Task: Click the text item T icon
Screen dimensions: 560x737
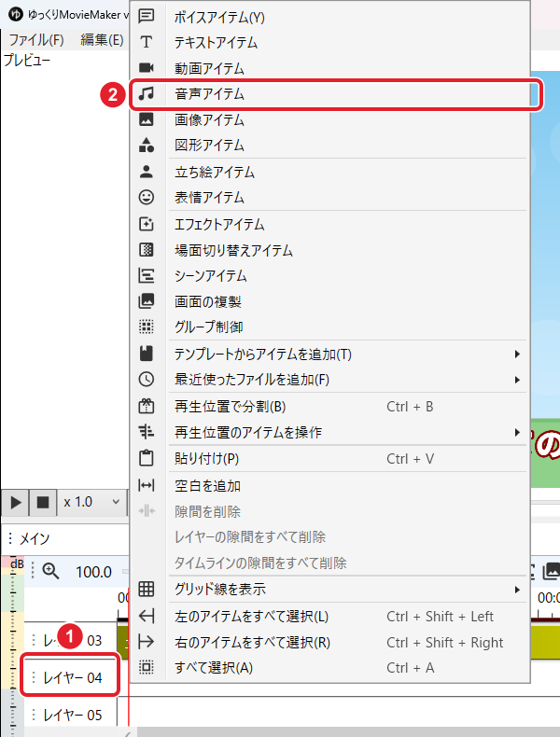Action: 147,42
